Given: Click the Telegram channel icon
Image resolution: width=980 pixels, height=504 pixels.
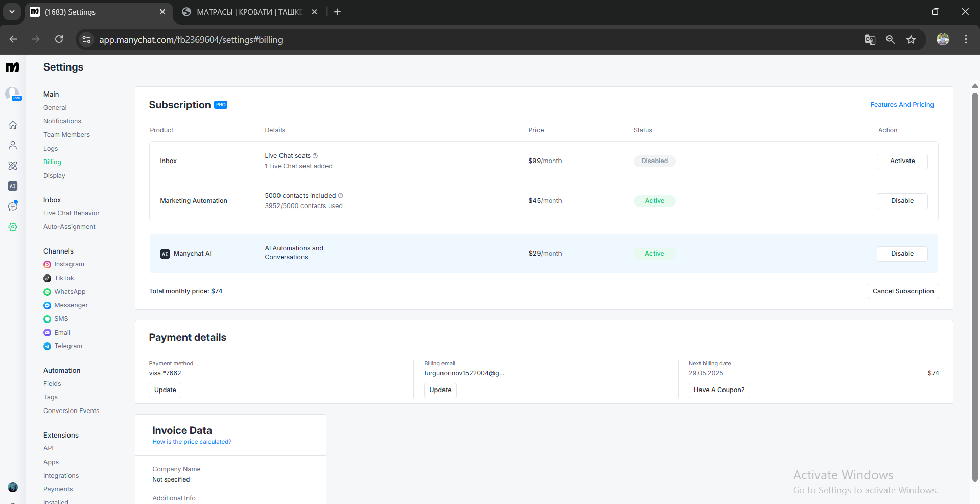Looking at the screenshot, I should pos(47,346).
